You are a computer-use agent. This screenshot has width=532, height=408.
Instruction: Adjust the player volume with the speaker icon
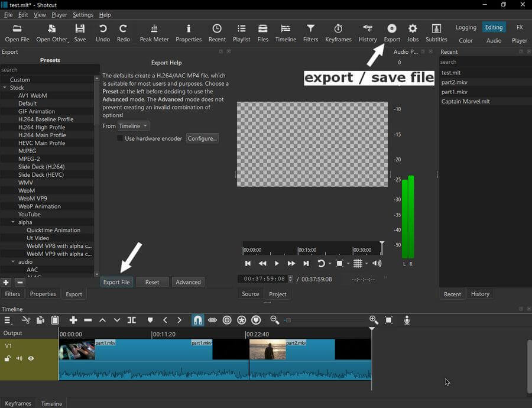(377, 264)
